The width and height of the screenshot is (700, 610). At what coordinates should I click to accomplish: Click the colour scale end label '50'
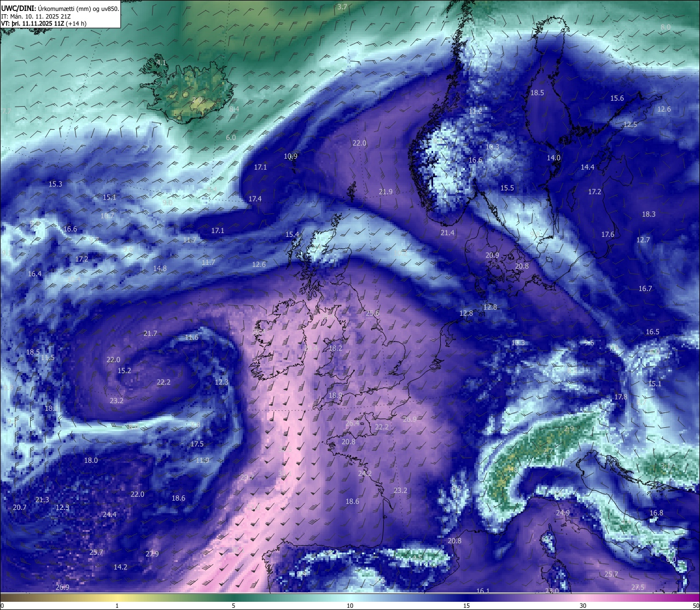click(x=695, y=606)
